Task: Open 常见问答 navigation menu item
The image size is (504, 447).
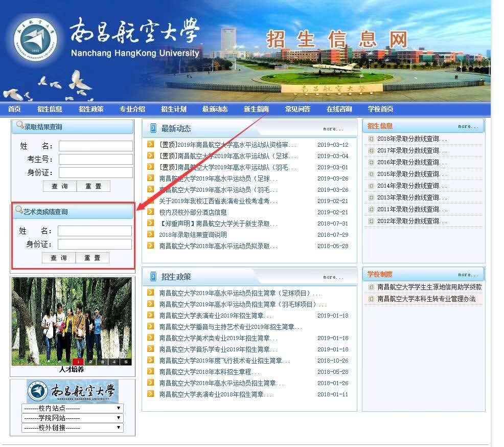Action: 297,109
